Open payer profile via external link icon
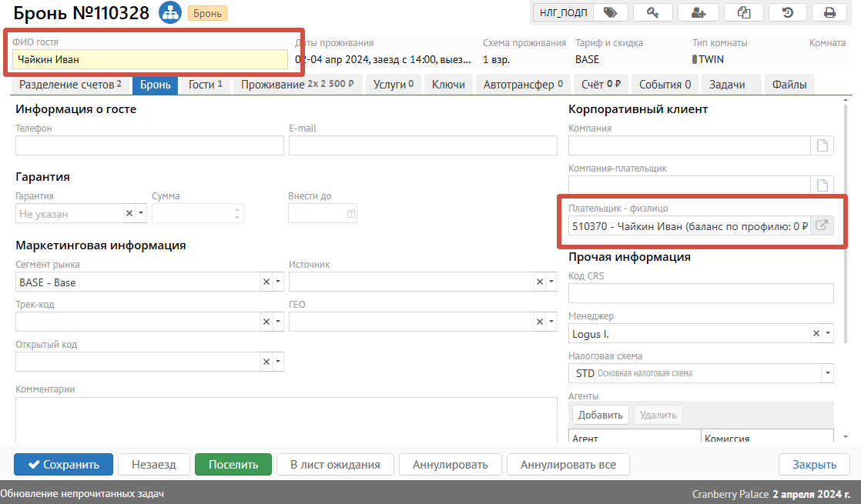This screenshot has height=504, width=861. [x=822, y=226]
